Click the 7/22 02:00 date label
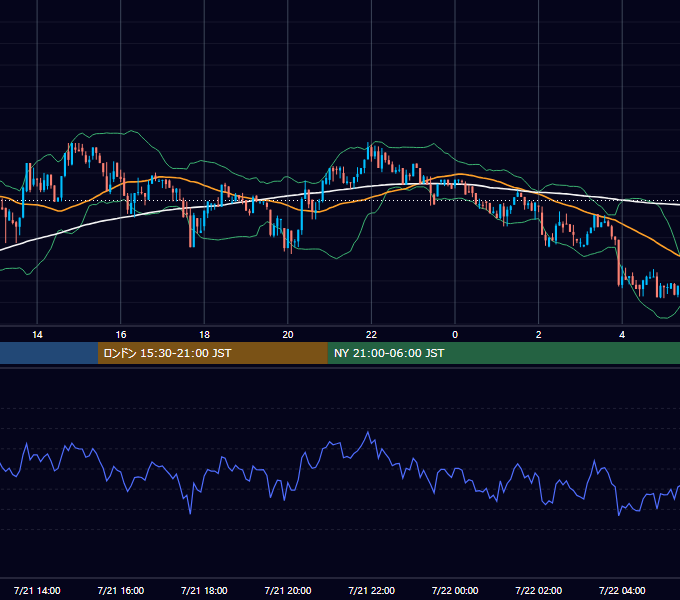This screenshot has height=600, width=680. coord(539,590)
